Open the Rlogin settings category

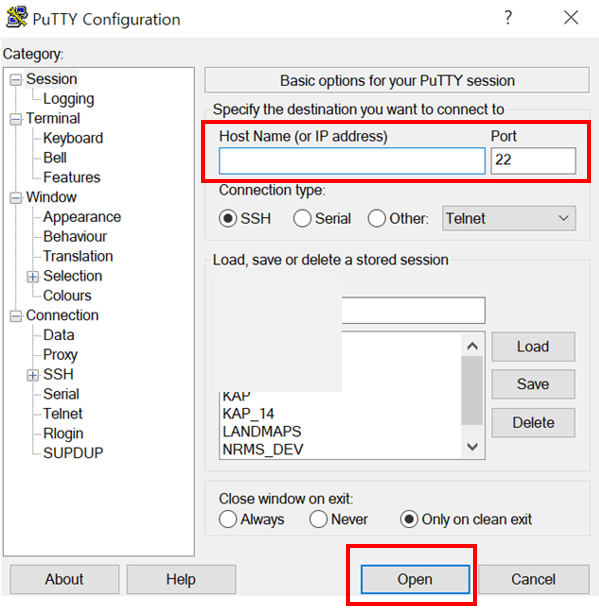coord(63,434)
